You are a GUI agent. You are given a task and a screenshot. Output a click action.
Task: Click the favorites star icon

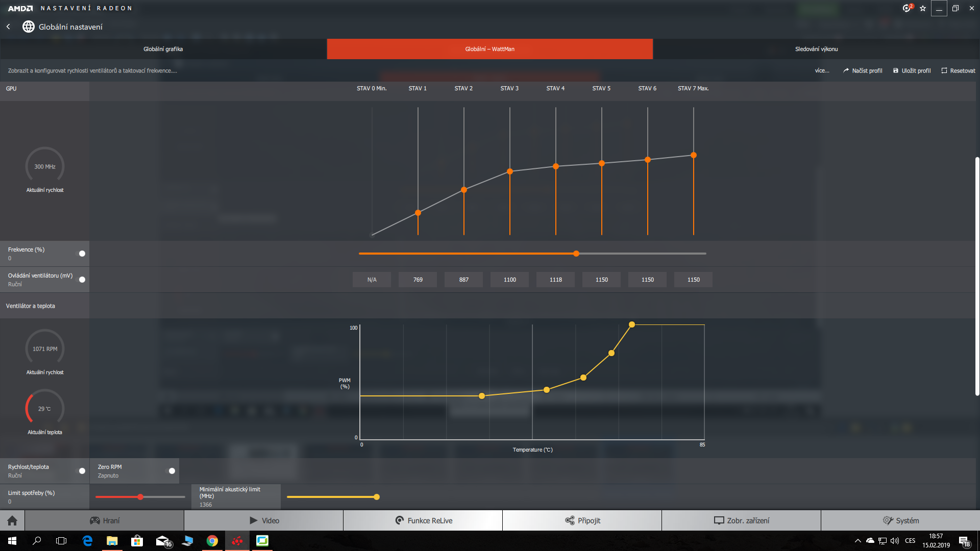pos(923,8)
